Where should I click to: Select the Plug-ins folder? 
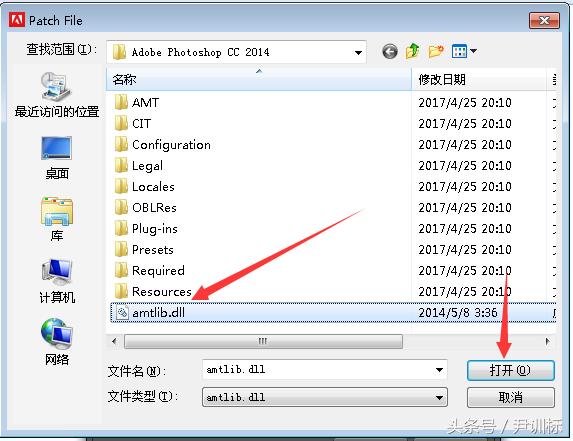[146, 229]
